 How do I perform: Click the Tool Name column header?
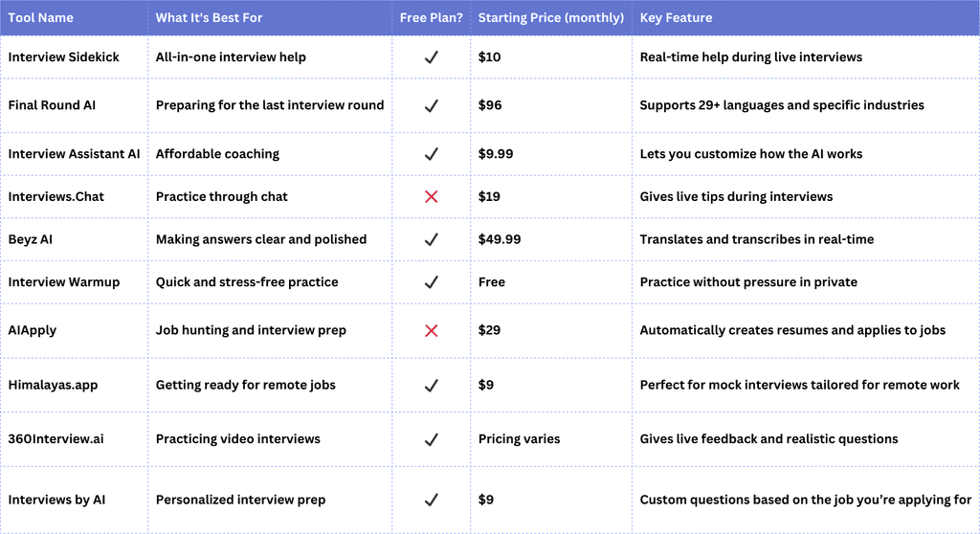(40, 17)
